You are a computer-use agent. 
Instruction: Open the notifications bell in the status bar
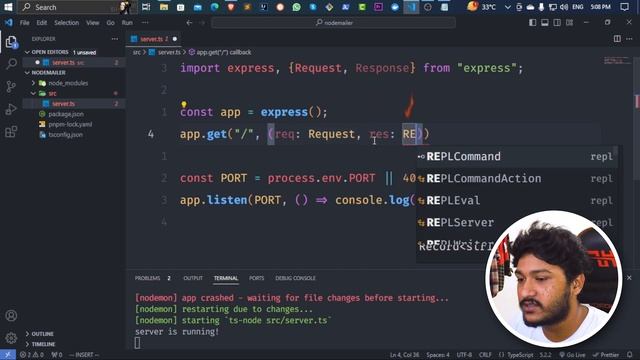point(629,355)
